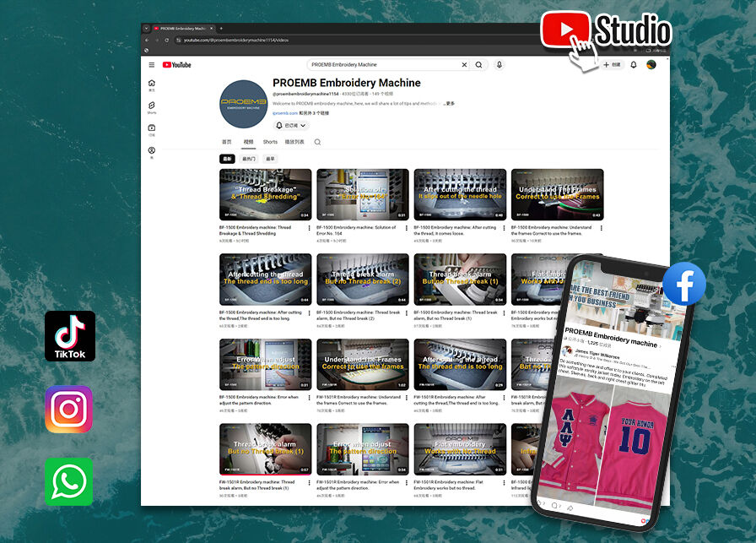The height and width of the screenshot is (543, 756).
Task: Click the magnifier search button
Action: (x=479, y=65)
